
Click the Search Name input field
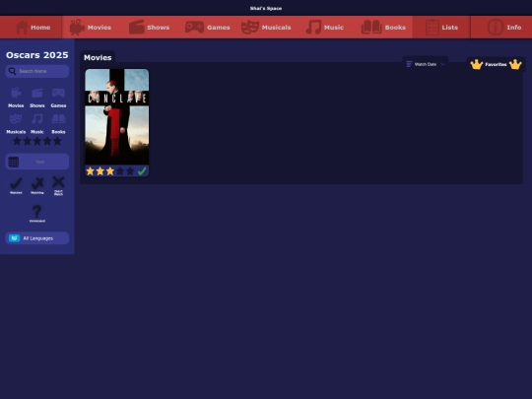[37, 71]
